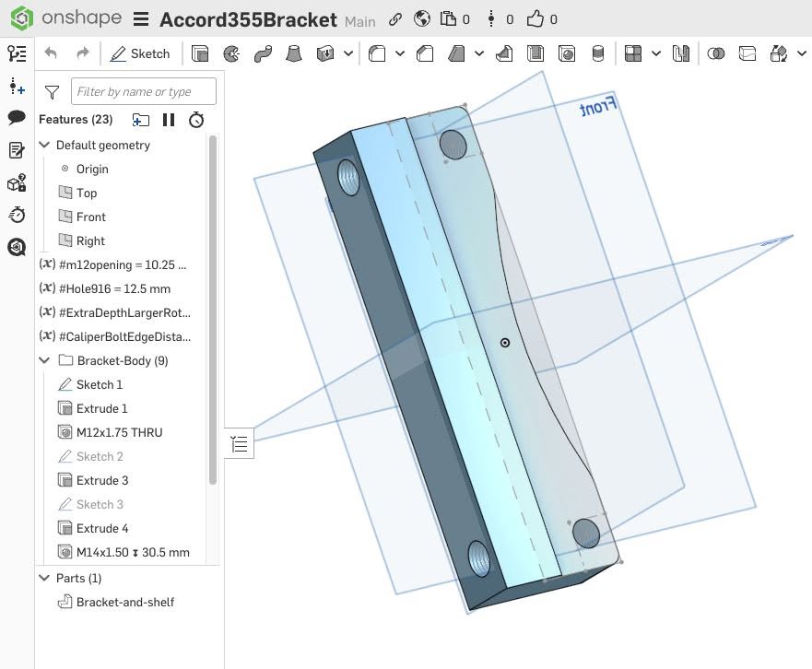Select the External thread tool
The width and height of the screenshot is (812, 669).
[597, 53]
